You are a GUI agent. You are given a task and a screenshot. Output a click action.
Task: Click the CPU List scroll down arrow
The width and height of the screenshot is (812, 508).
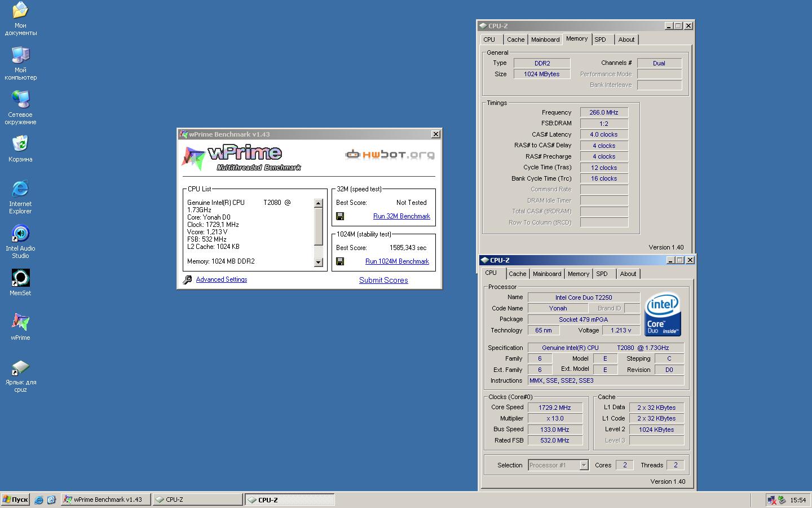click(318, 262)
